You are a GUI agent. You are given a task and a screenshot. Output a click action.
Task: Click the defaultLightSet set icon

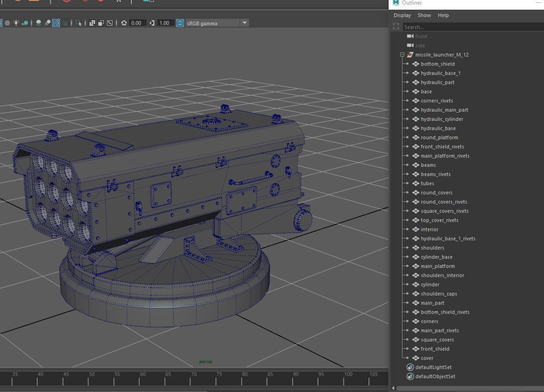410,367
